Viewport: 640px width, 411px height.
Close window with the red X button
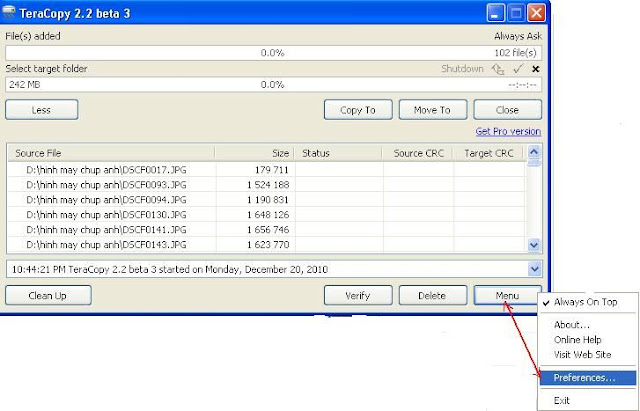click(536, 13)
